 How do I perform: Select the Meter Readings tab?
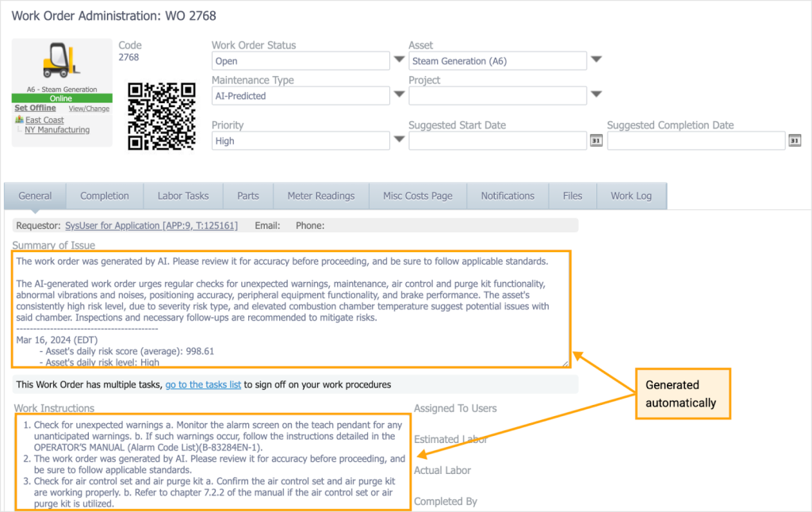point(321,196)
